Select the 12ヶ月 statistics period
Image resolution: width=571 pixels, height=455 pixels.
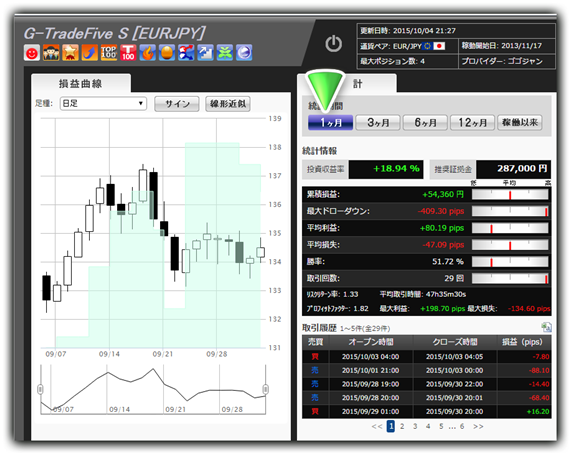point(472,122)
